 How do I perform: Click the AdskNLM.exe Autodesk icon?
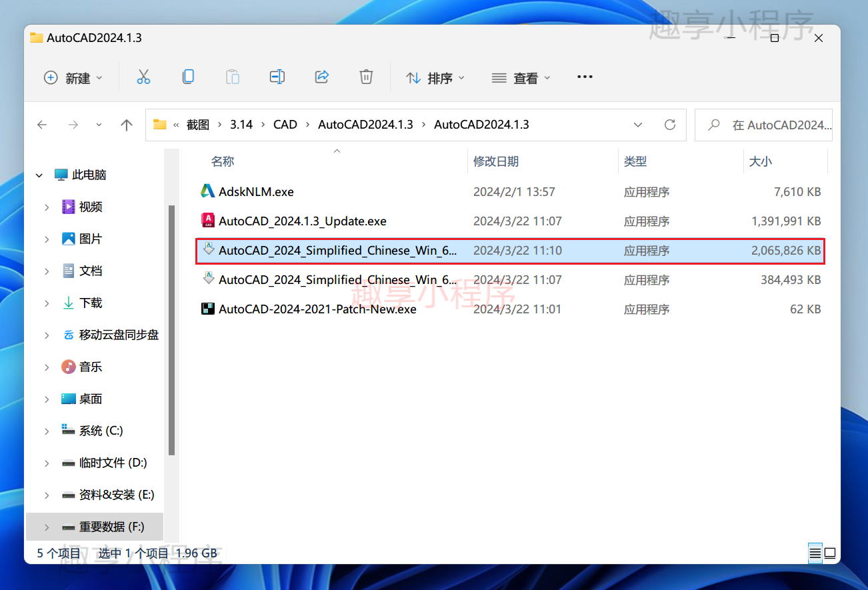(208, 191)
